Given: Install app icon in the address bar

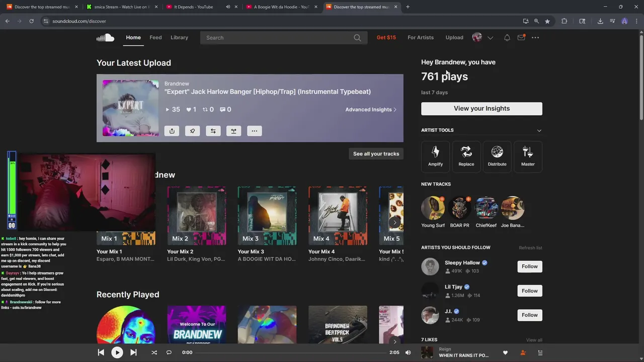Looking at the screenshot, I should pos(526,21).
